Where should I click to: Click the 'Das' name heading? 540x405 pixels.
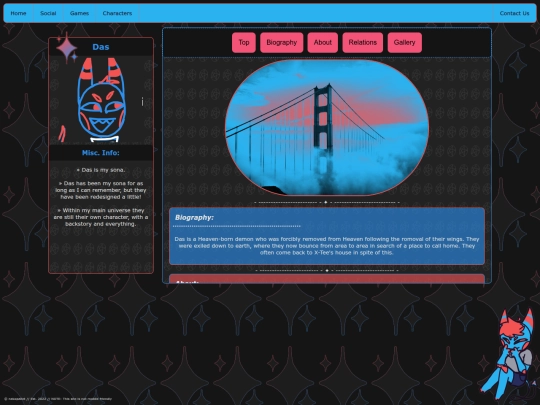coord(101,47)
